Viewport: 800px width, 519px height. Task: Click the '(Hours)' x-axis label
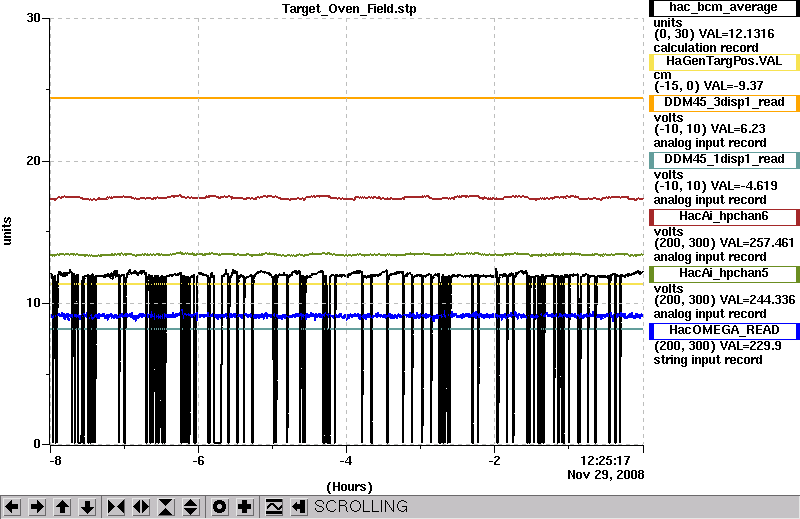(349, 487)
